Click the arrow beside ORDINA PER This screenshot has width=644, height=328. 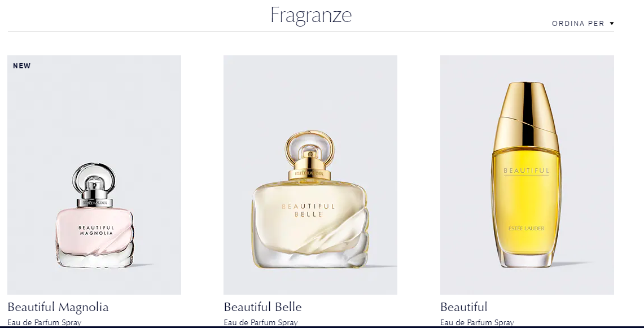[x=612, y=24]
